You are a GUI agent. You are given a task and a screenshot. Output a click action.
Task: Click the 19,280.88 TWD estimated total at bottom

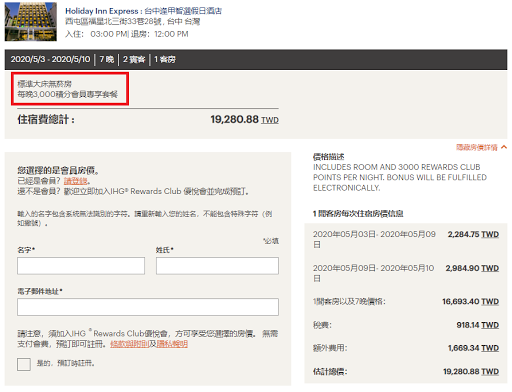coord(471,371)
